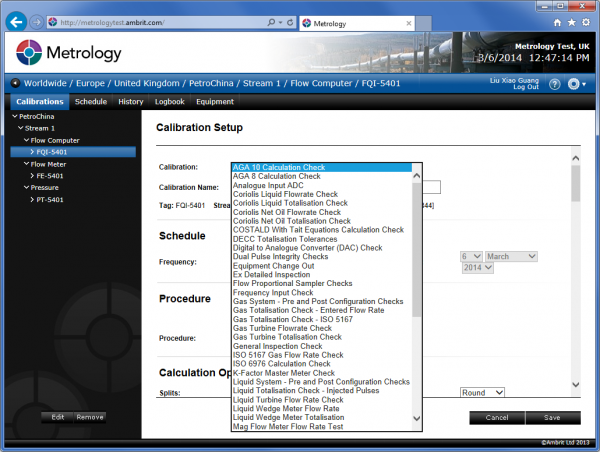Pick K-Factor Master Meter Check
The width and height of the screenshot is (600, 452).
tap(322, 373)
